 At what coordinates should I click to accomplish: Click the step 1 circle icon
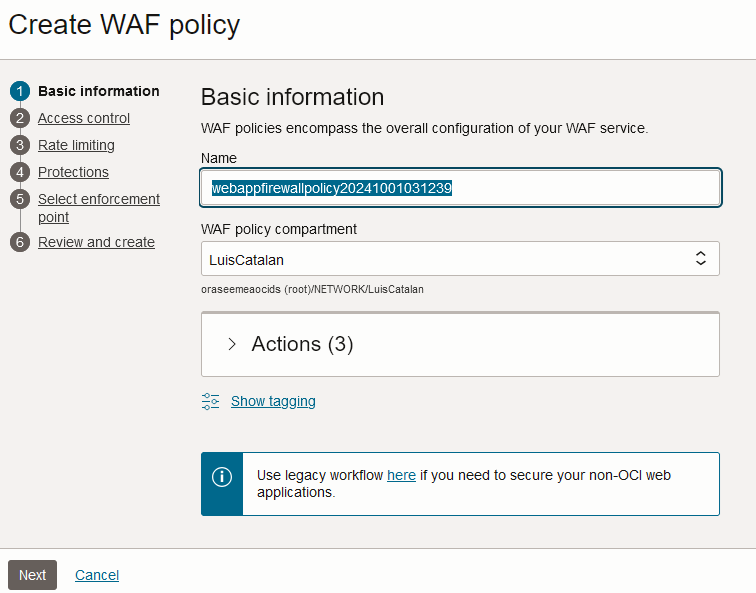click(x=19, y=91)
